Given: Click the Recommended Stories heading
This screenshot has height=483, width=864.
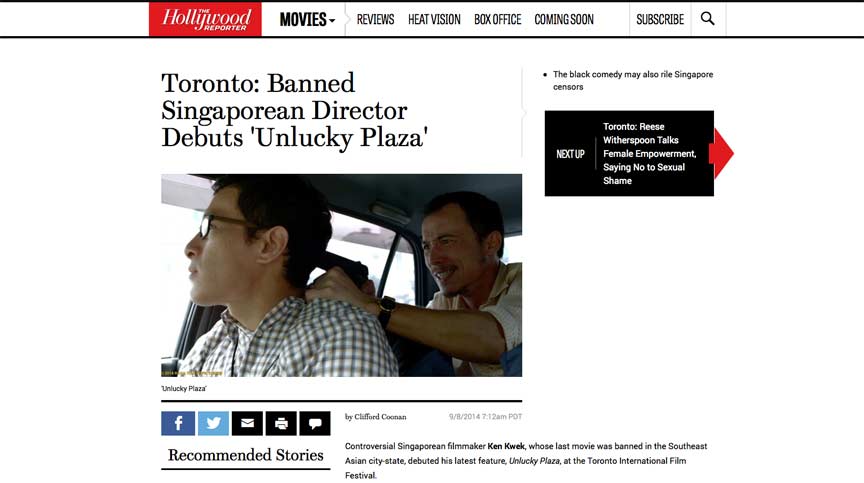Looking at the screenshot, I should pos(246,455).
